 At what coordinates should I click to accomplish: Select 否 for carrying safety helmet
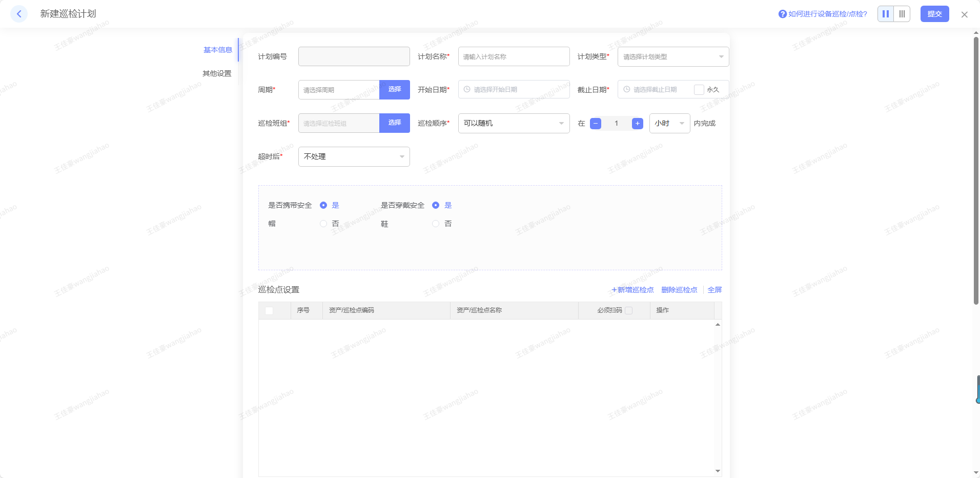[323, 224]
